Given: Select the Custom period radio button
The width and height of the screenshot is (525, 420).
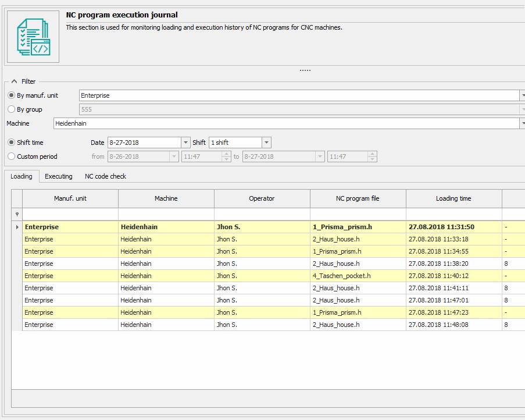Looking at the screenshot, I should click(11, 156).
